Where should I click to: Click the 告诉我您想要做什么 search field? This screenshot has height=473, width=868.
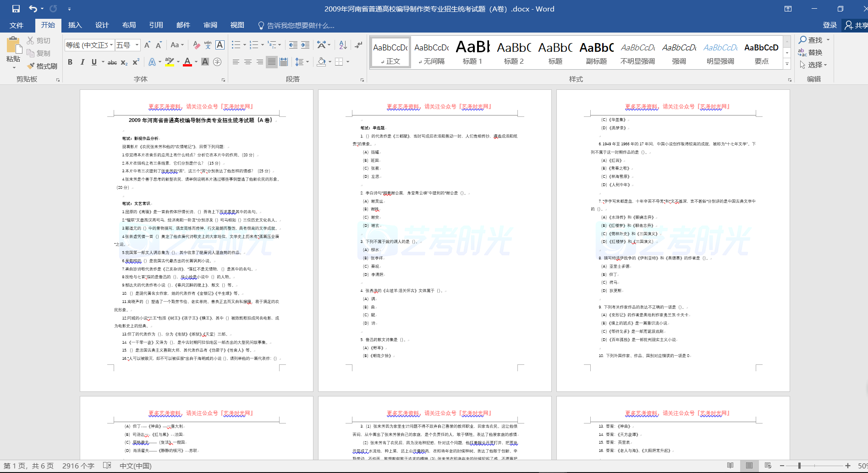click(300, 25)
